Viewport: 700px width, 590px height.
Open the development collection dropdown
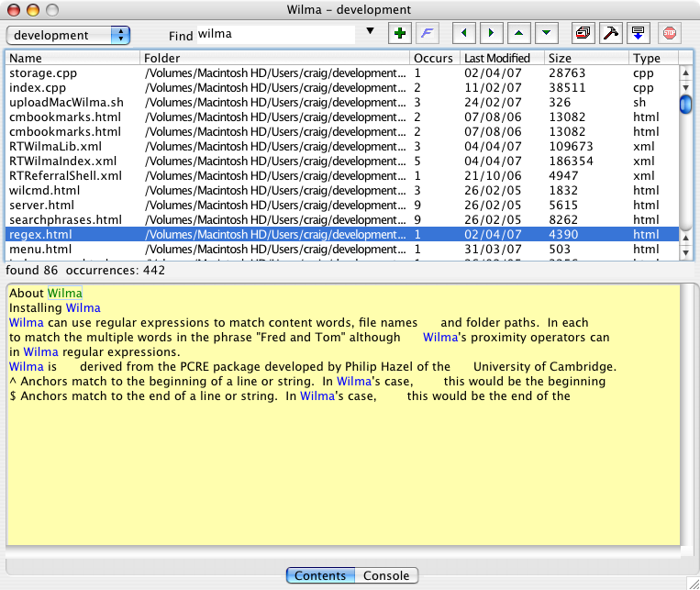(x=68, y=35)
